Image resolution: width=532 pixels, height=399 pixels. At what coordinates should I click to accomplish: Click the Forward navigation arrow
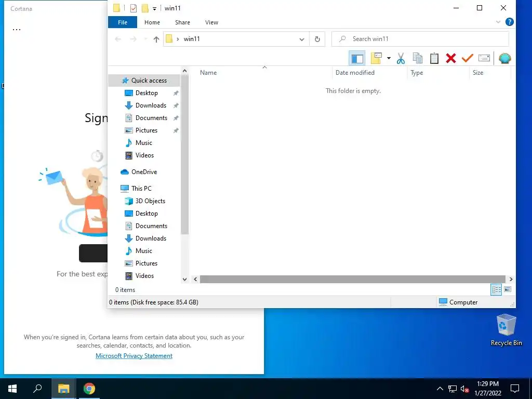pyautogui.click(x=133, y=39)
